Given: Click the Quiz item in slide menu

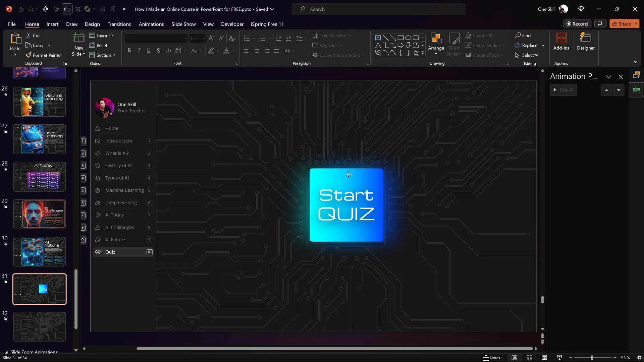Looking at the screenshot, I should point(123,252).
